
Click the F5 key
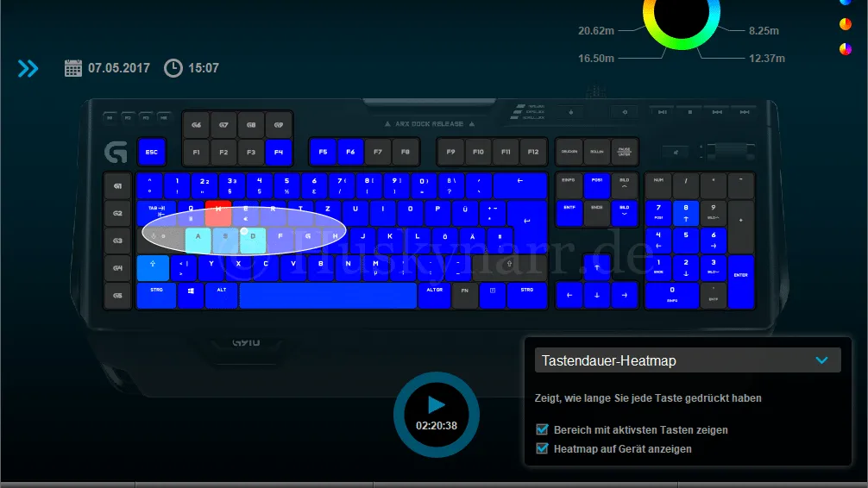coord(324,152)
